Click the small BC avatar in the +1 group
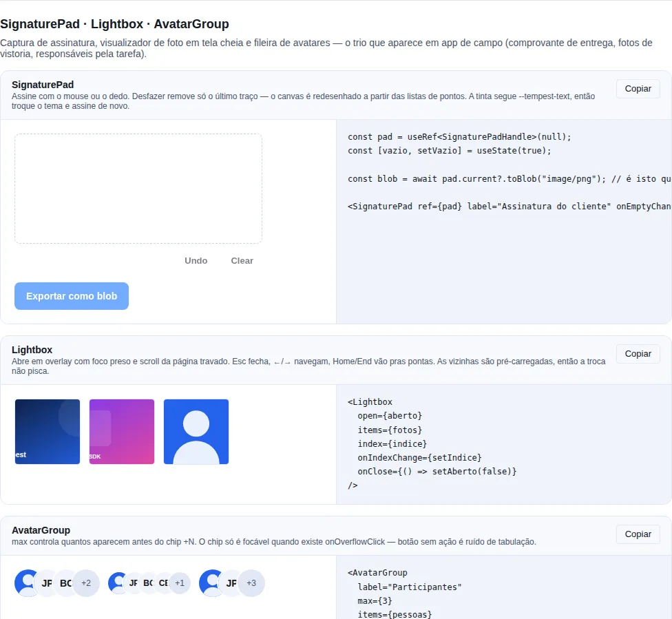 [x=148, y=583]
